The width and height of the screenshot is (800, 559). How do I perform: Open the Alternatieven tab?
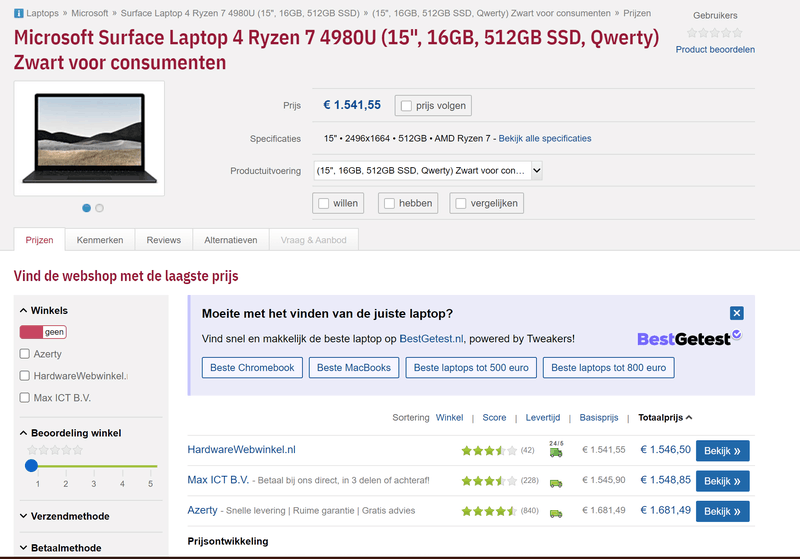coord(231,240)
